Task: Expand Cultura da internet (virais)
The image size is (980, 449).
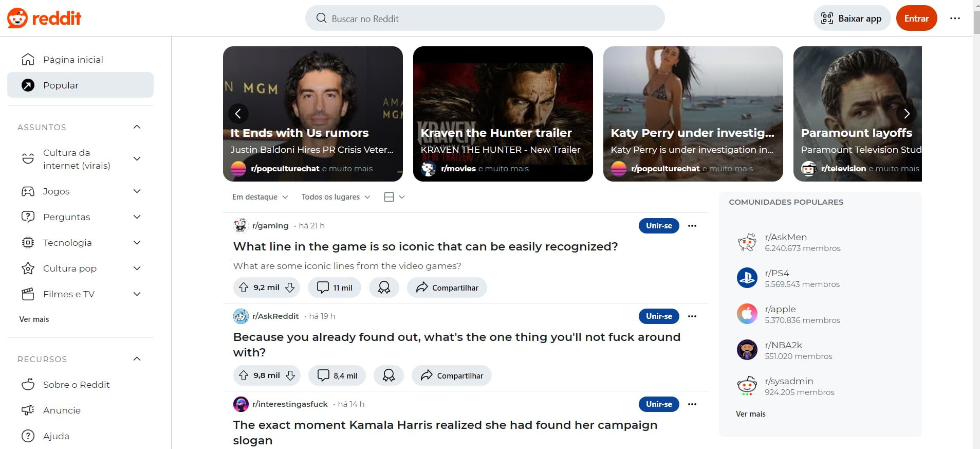Action: [x=137, y=159]
